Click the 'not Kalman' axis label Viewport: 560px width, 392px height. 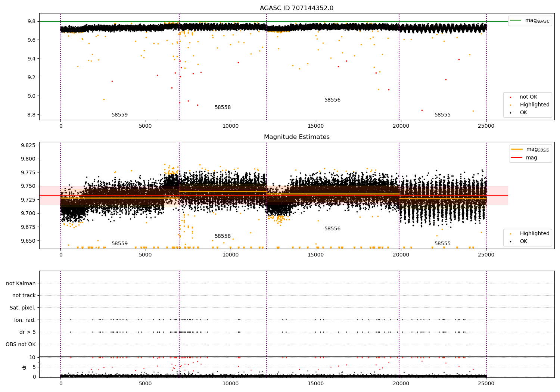[x=21, y=283]
